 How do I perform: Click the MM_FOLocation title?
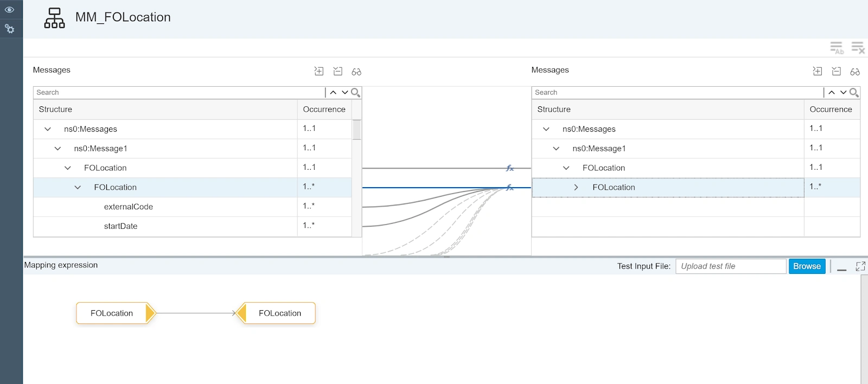point(123,17)
